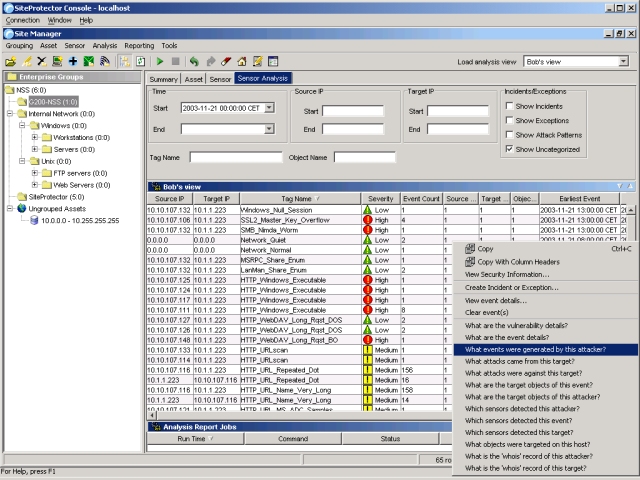Image resolution: width=640 pixels, height=480 pixels.
Task: Click the green play run icon
Action: (x=160, y=62)
